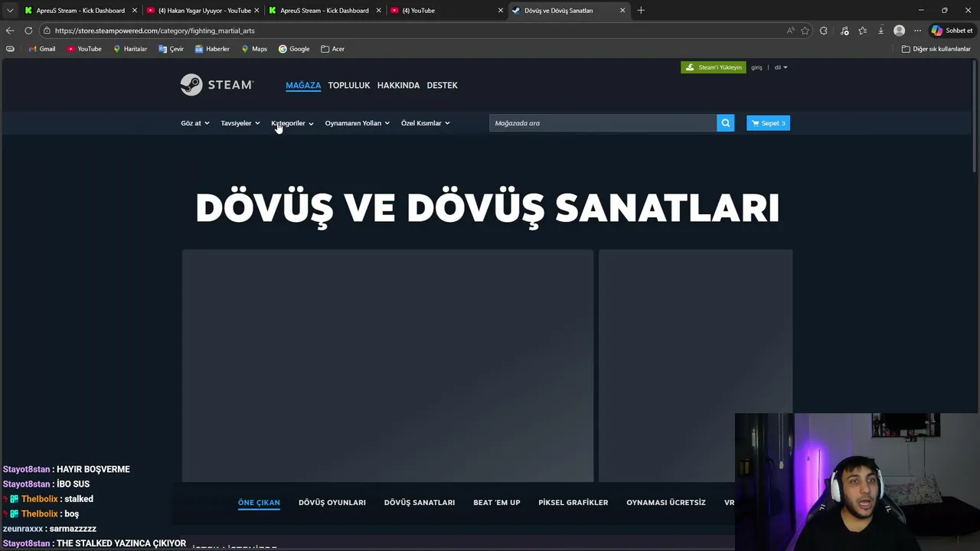Open the TOPLULUK menu

348,85
